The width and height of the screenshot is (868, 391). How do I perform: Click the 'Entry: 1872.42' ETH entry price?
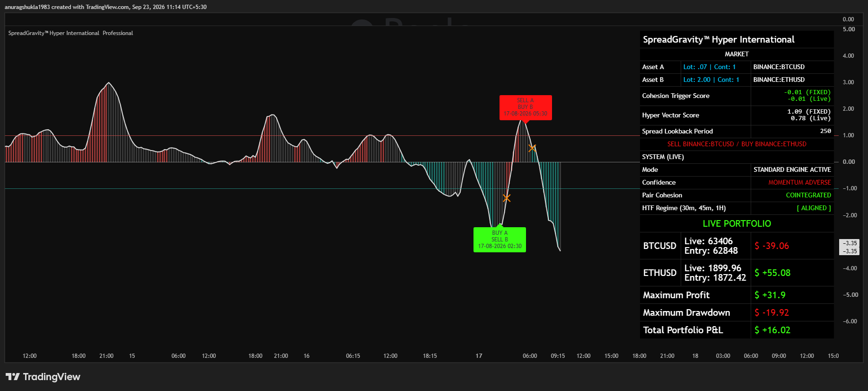pyautogui.click(x=715, y=278)
